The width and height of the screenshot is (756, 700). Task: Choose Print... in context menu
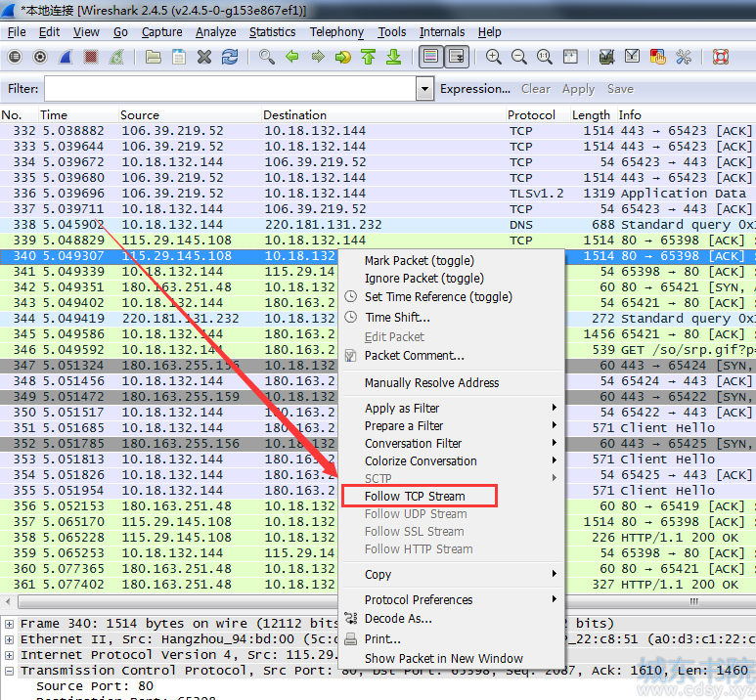[382, 639]
